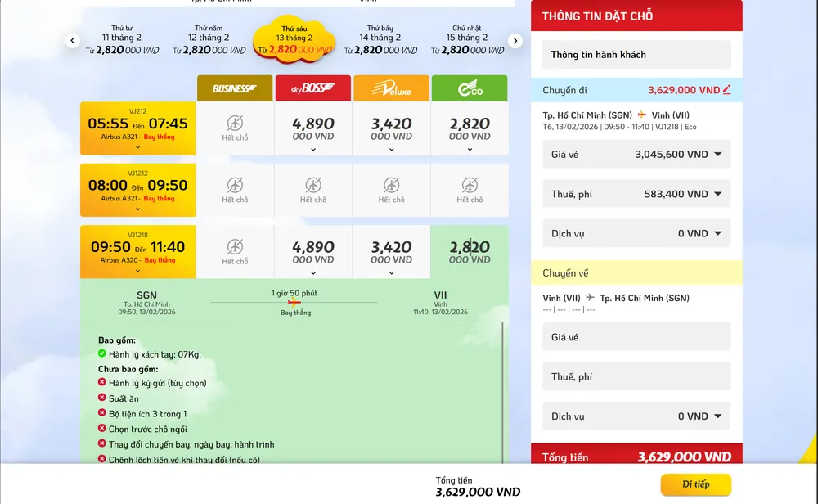Click return flight Thuế, phí field
This screenshot has width=818, height=504.
coord(636,376)
